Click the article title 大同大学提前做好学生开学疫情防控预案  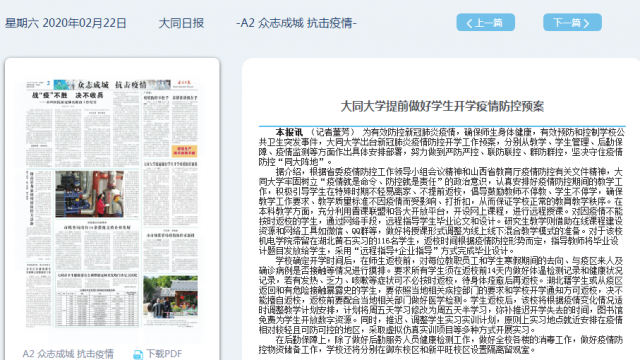(442, 106)
